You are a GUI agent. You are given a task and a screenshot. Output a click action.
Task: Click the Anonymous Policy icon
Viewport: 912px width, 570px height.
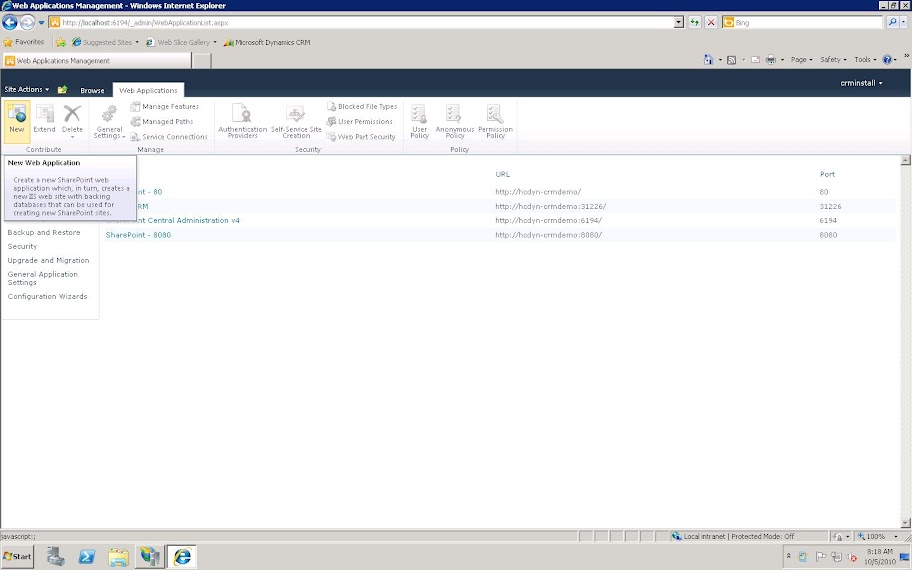[x=455, y=121]
